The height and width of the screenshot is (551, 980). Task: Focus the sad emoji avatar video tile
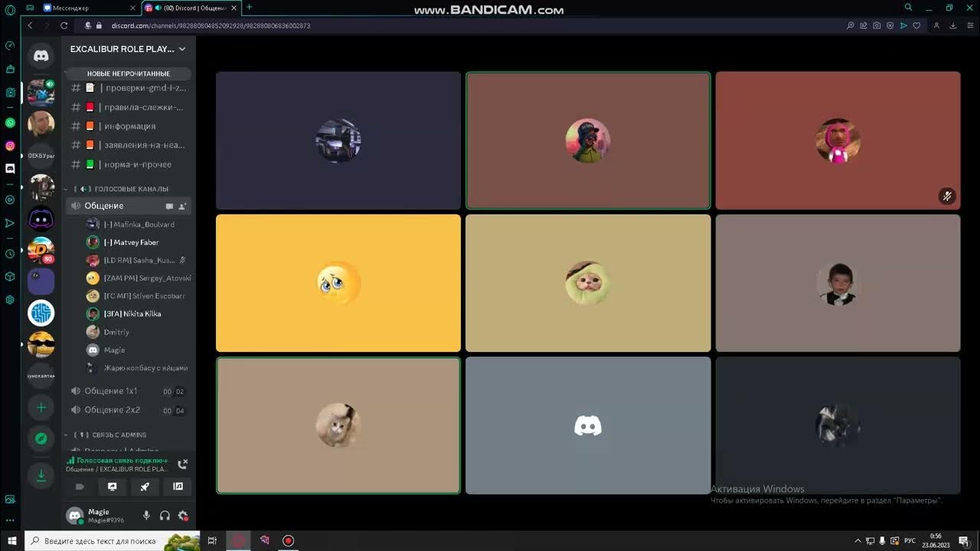pyautogui.click(x=338, y=283)
